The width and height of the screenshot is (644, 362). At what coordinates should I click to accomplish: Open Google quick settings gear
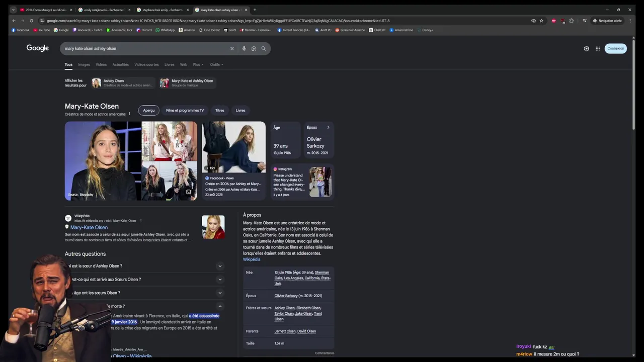pyautogui.click(x=586, y=49)
